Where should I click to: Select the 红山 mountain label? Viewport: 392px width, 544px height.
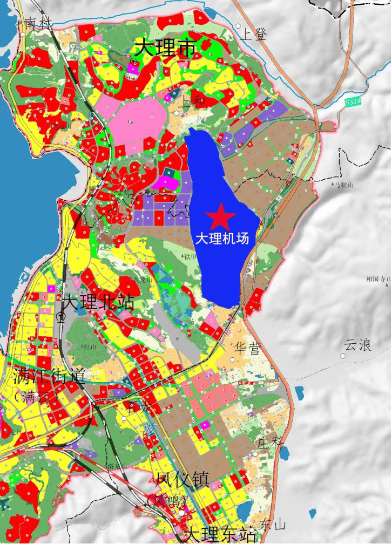(90, 346)
